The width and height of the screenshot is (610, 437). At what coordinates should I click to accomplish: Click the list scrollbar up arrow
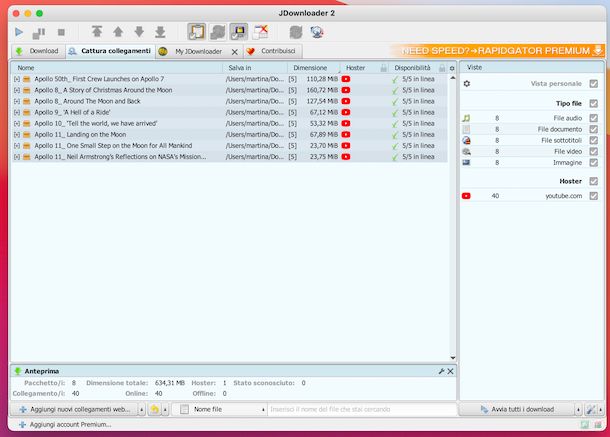[x=452, y=78]
